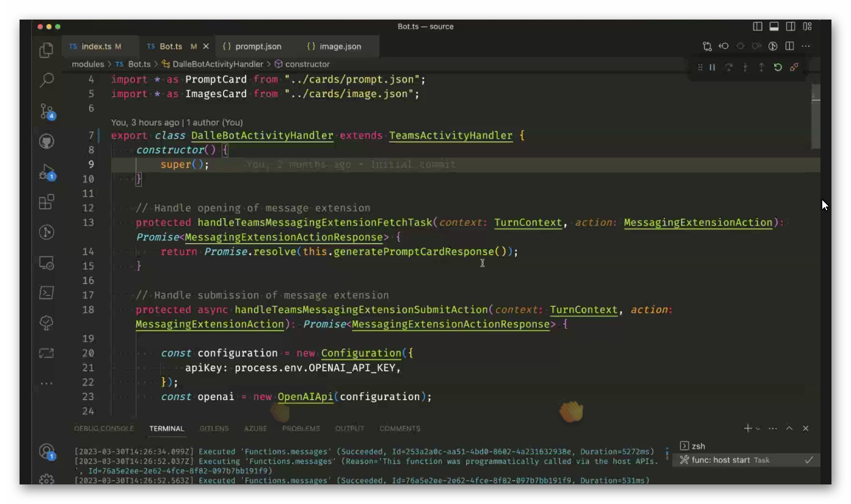Toggle the primary side bar layout button
Viewport: 851px width, 504px height.
coord(758,26)
